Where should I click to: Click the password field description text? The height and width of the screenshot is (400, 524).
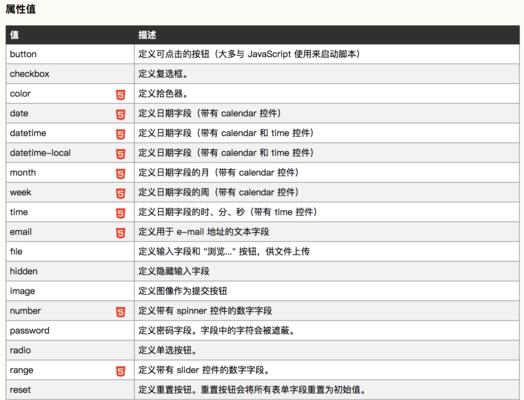tap(217, 331)
